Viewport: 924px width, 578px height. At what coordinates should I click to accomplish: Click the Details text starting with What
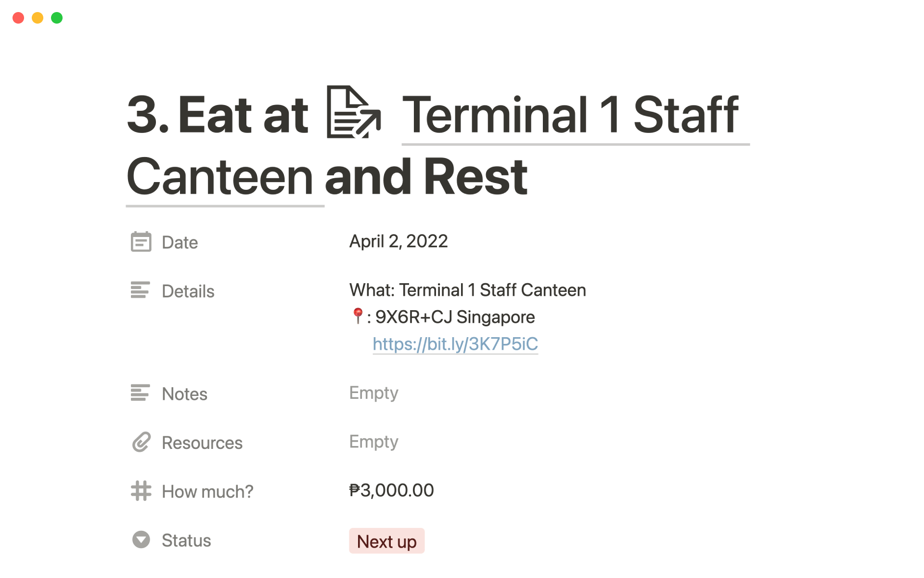point(467,290)
